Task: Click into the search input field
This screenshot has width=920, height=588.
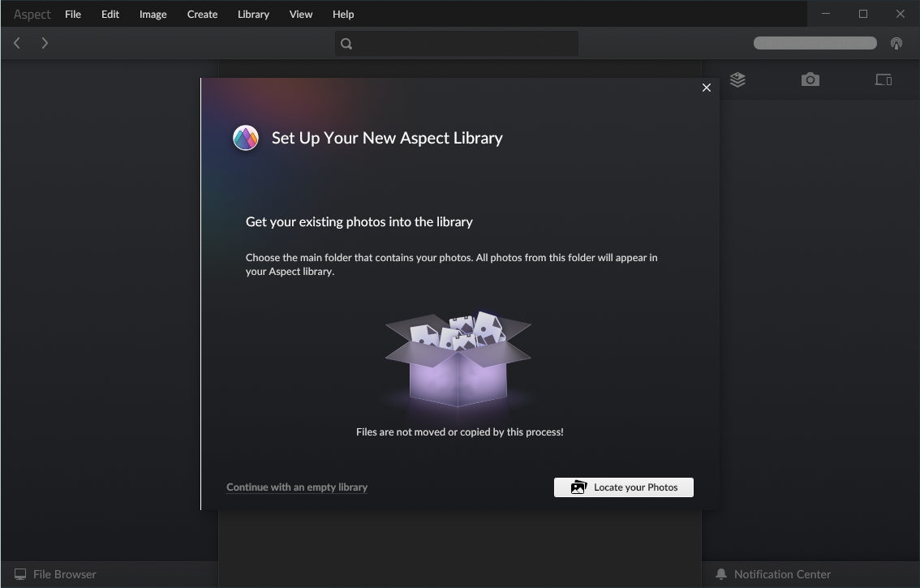Action: 466,44
